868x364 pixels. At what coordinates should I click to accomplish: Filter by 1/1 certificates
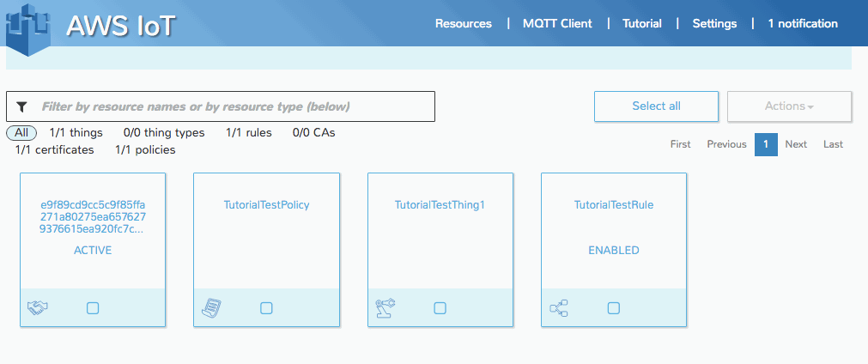[x=54, y=150]
